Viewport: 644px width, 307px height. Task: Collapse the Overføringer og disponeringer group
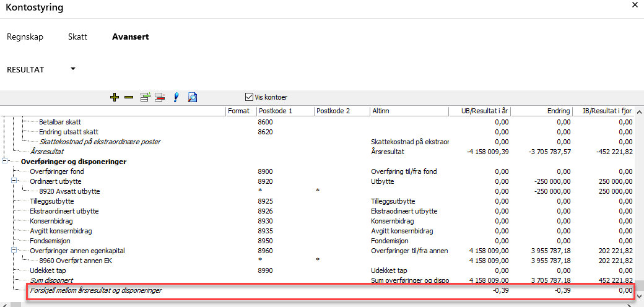click(4, 162)
